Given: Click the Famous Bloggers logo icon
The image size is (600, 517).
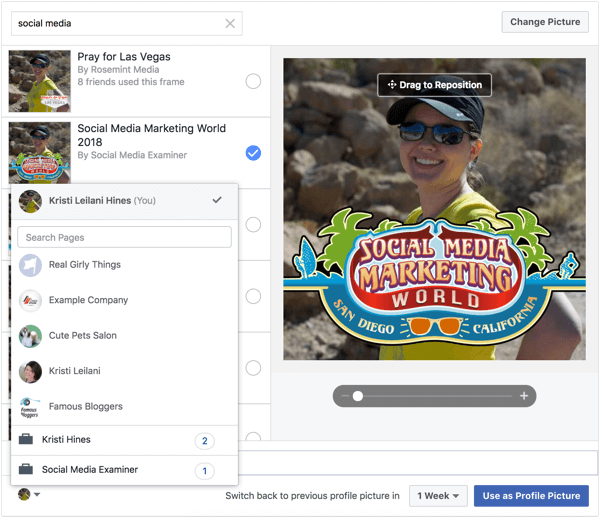Looking at the screenshot, I should tap(30, 407).
